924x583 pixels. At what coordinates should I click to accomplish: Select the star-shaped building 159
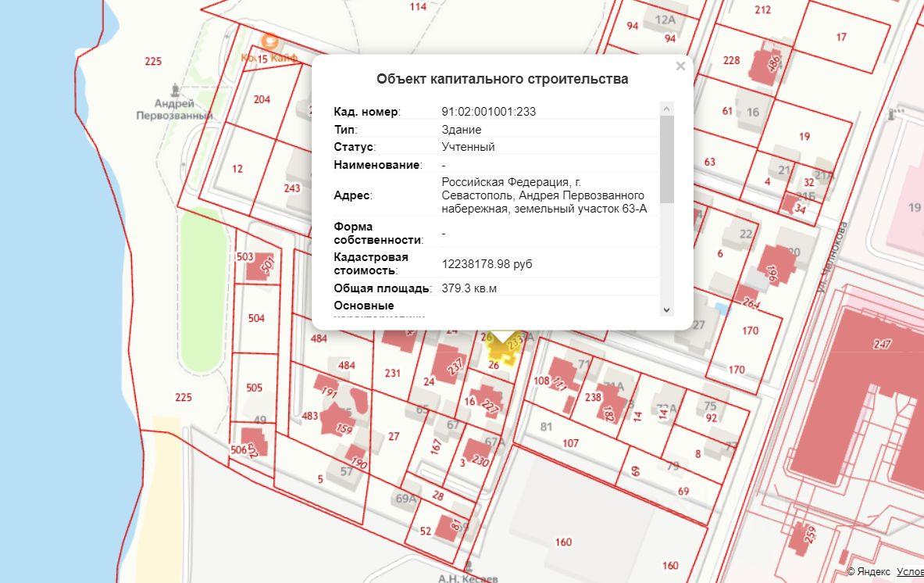[x=337, y=420]
